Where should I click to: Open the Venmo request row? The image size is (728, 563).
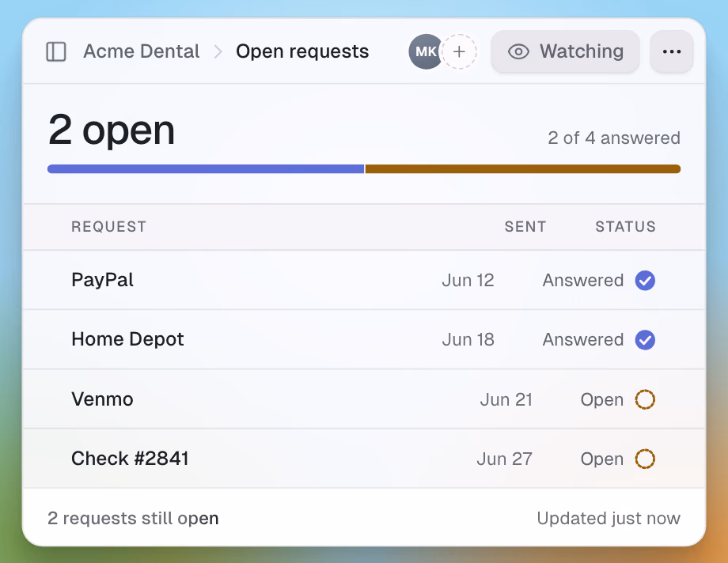(x=364, y=399)
